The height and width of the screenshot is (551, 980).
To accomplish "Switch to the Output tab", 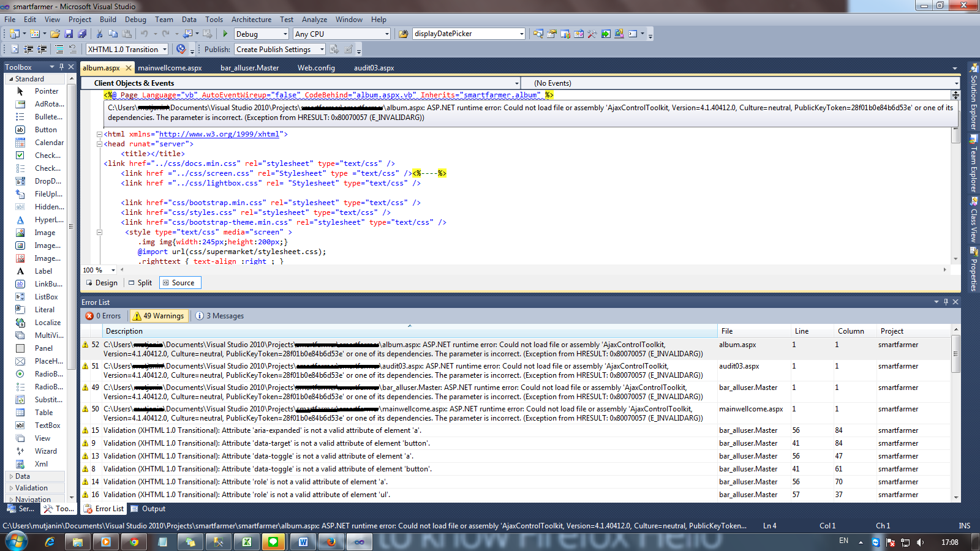I will pyautogui.click(x=148, y=509).
